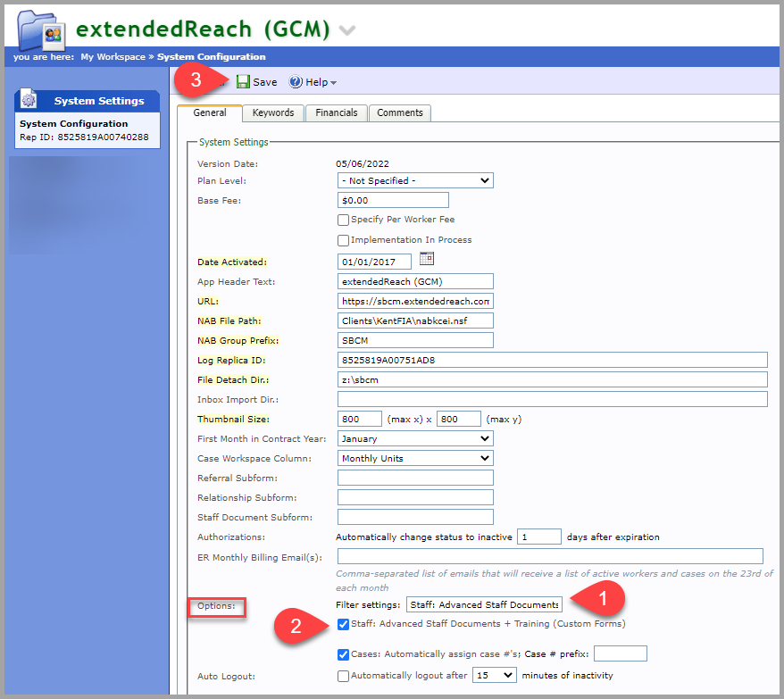Click the NAB Group Prefix field
784x699 pixels.
(x=415, y=340)
